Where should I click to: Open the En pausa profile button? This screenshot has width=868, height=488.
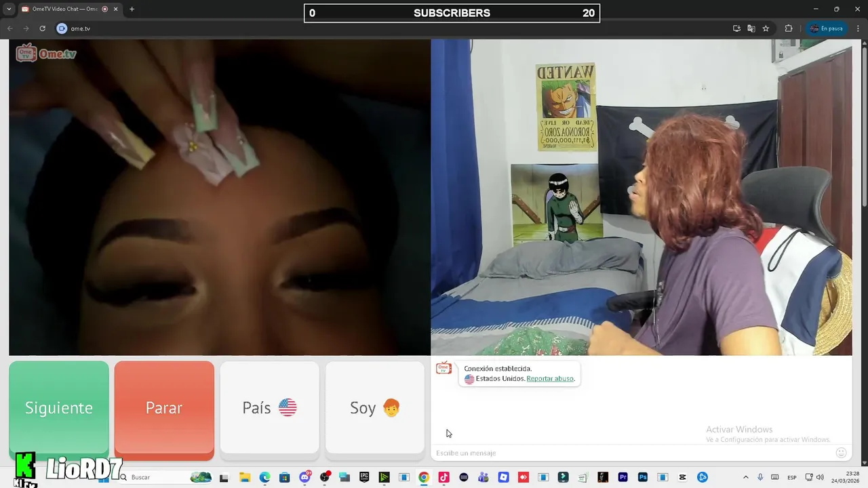(x=827, y=28)
